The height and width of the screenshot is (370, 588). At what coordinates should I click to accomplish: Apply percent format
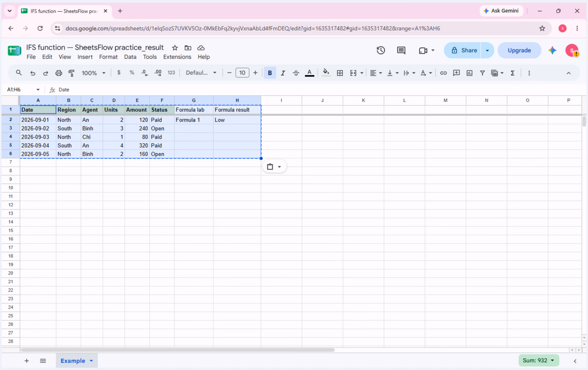click(132, 73)
